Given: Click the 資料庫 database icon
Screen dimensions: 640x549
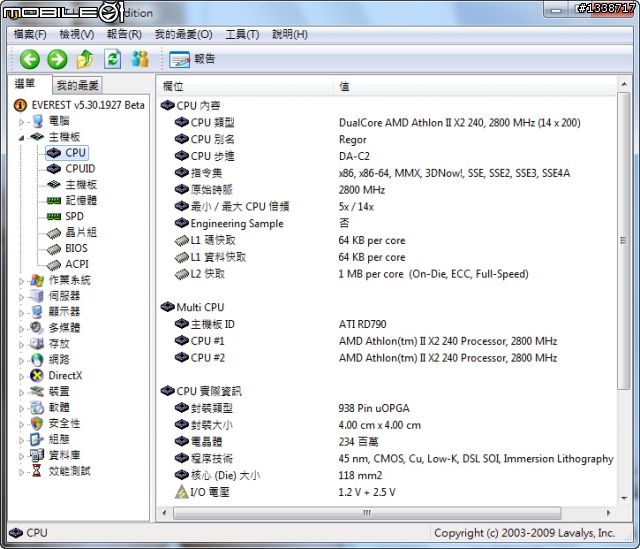Looking at the screenshot, I should tap(37, 455).
